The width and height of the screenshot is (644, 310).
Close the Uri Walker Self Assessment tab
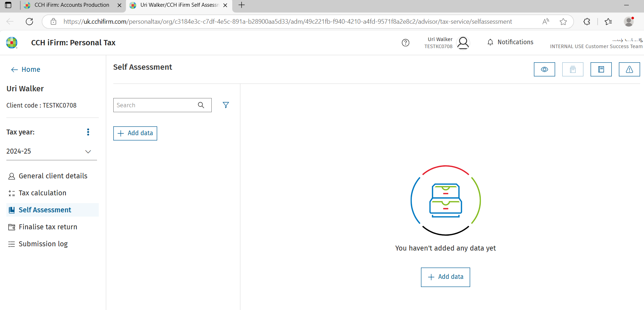click(225, 5)
